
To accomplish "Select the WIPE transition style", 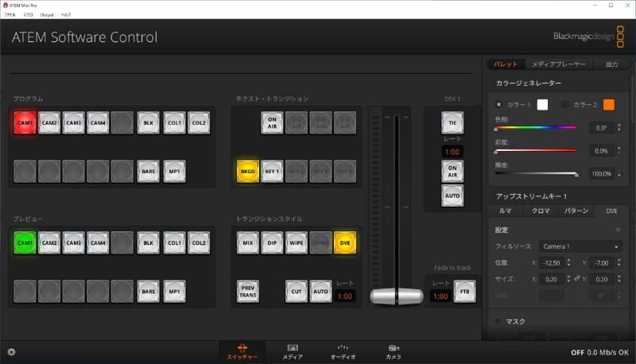I will [296, 242].
